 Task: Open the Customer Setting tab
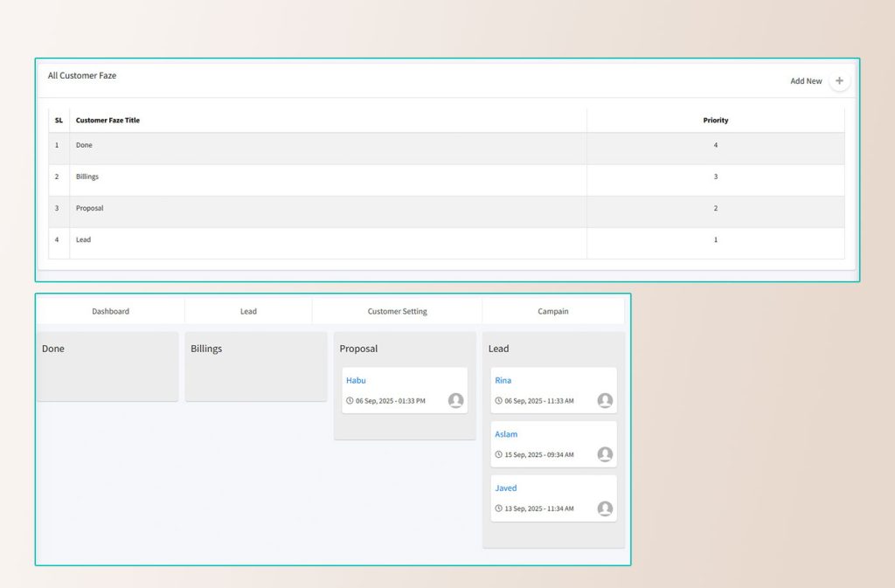pos(397,311)
